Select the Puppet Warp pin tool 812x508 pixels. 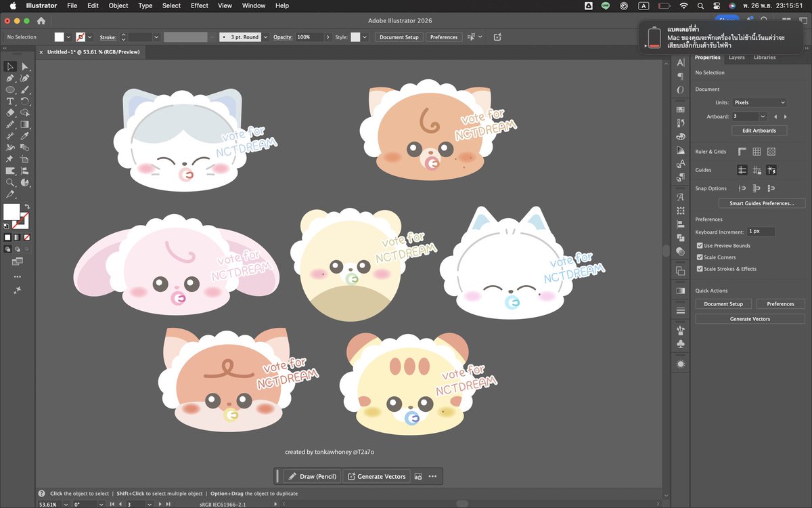(x=10, y=159)
